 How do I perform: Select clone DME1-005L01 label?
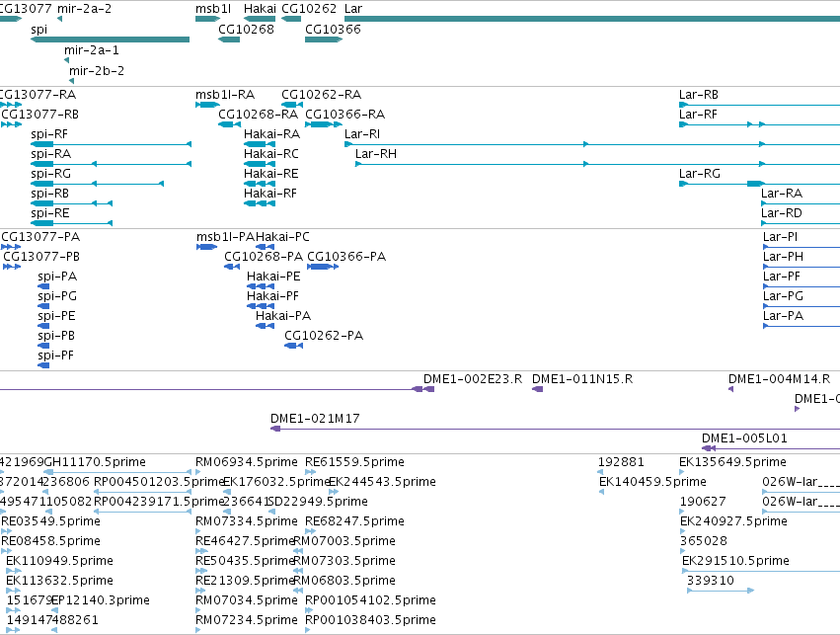[744, 438]
